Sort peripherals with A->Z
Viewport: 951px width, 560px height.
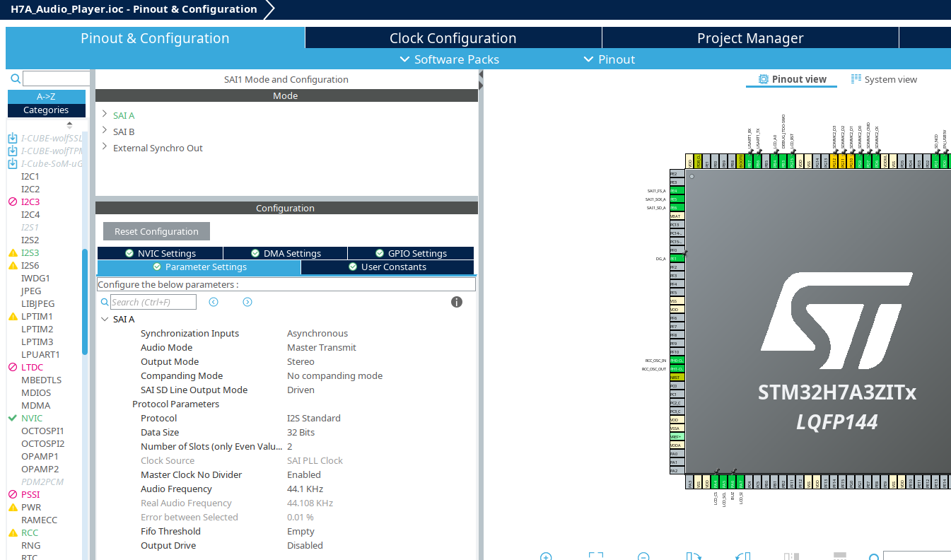(46, 95)
